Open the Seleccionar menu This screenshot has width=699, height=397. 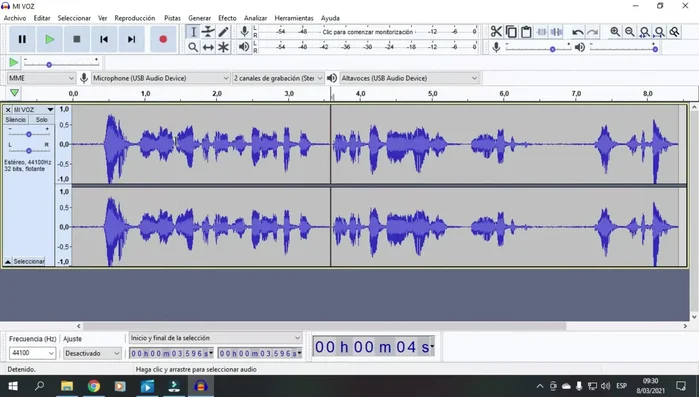click(x=74, y=18)
